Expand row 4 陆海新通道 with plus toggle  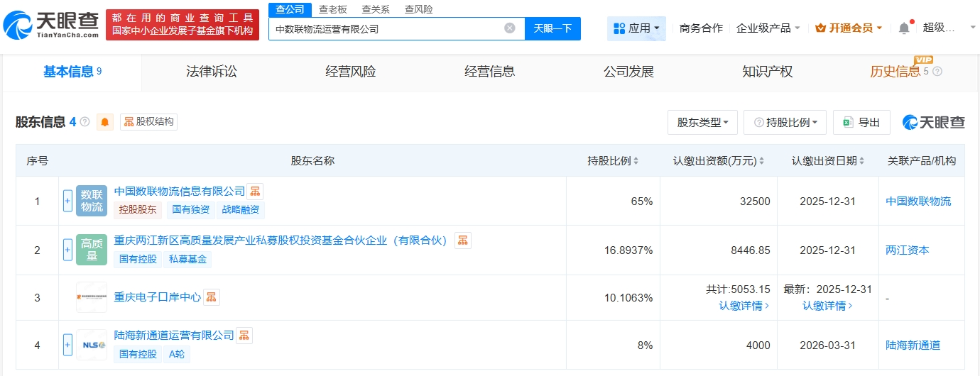pyautogui.click(x=68, y=345)
